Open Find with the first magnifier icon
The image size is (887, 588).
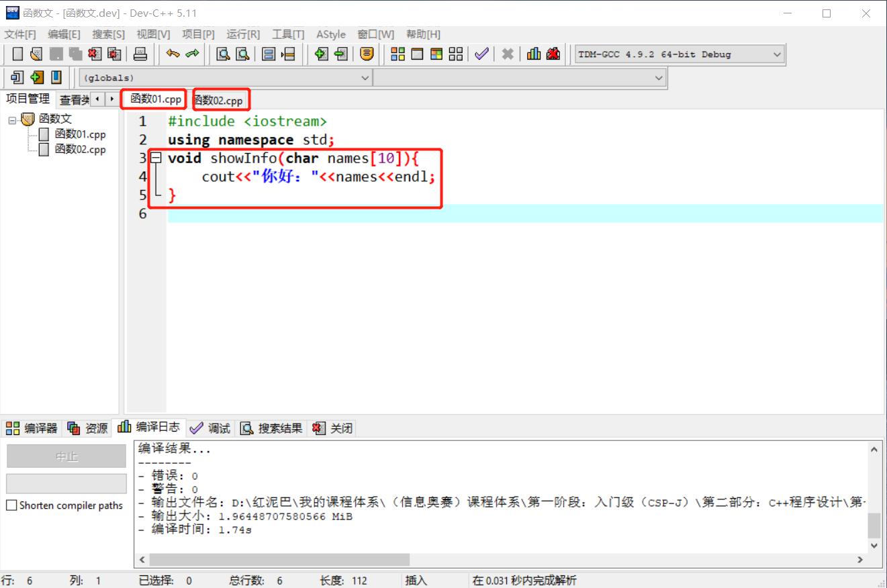223,54
